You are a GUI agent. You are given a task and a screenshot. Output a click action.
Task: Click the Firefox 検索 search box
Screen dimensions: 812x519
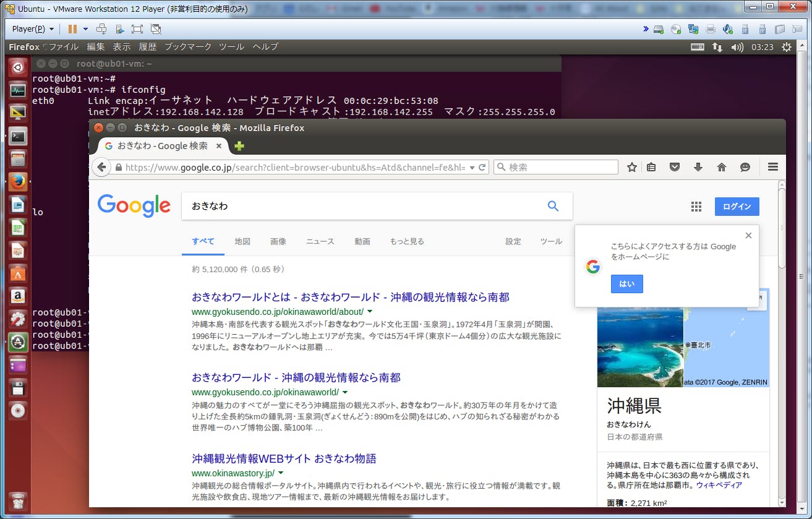click(555, 167)
